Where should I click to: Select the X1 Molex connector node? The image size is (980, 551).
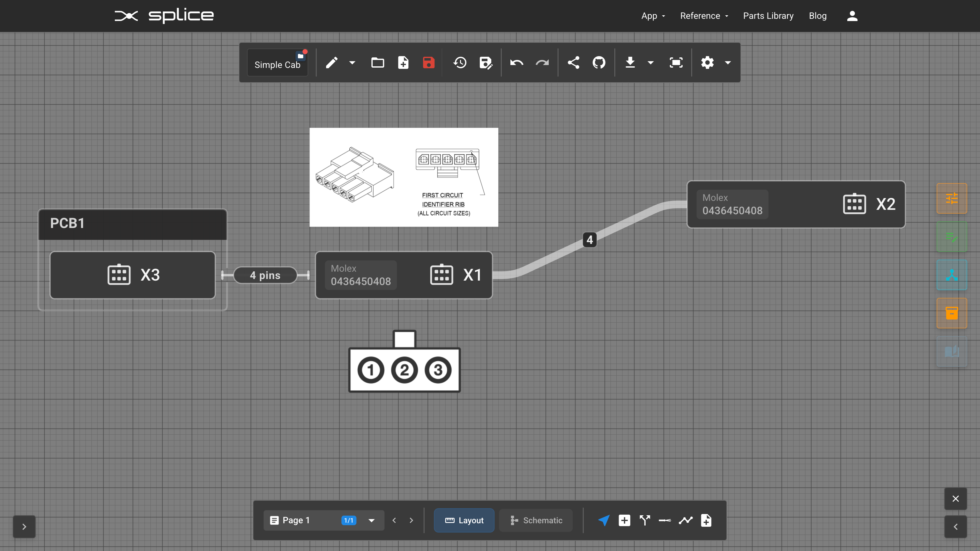click(x=404, y=275)
